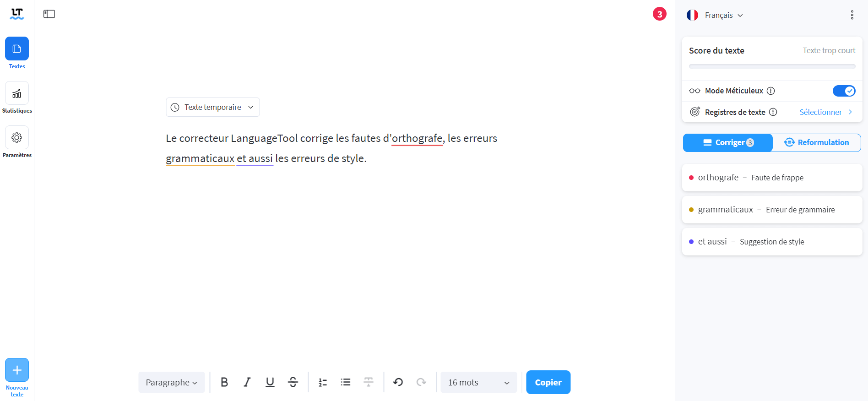Click the 'Texte trop court' label
This screenshot has width=868, height=401.
point(829,50)
